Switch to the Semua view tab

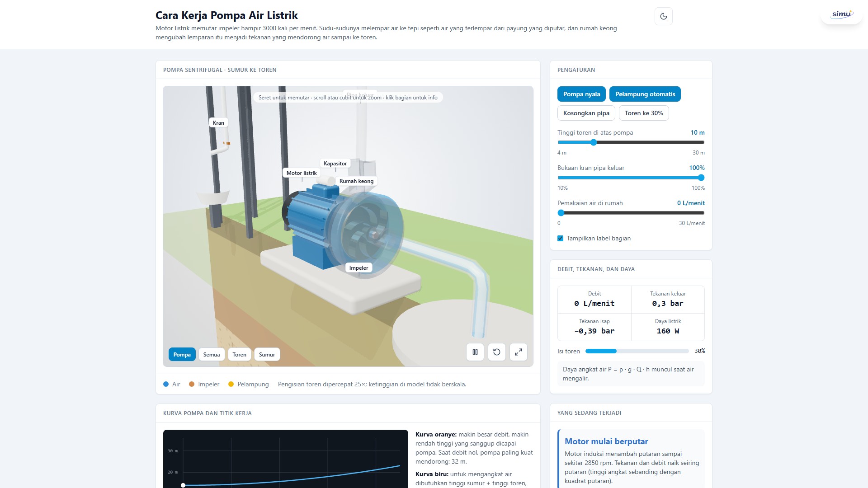(212, 355)
